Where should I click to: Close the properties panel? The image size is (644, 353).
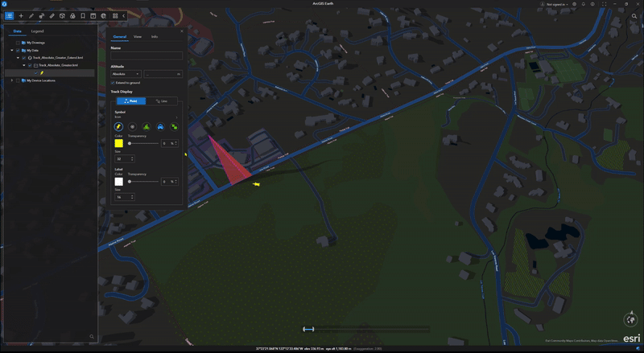(x=182, y=31)
